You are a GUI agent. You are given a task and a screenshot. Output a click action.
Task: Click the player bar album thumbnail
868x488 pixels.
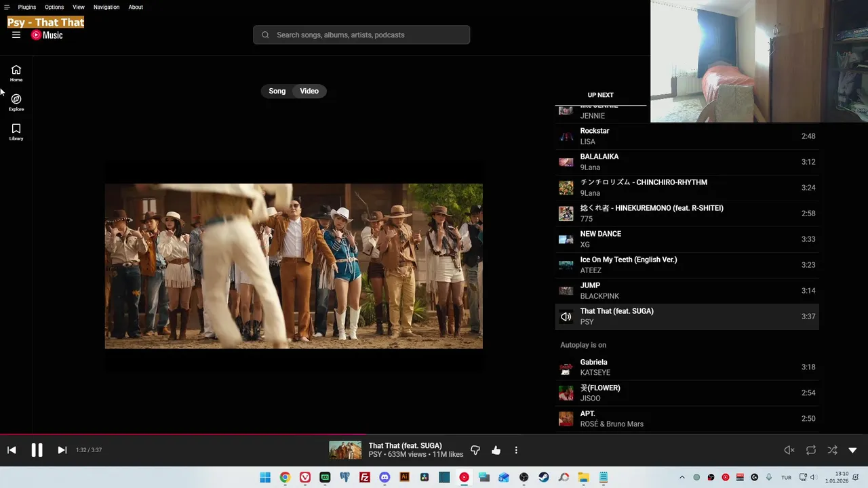pyautogui.click(x=345, y=450)
